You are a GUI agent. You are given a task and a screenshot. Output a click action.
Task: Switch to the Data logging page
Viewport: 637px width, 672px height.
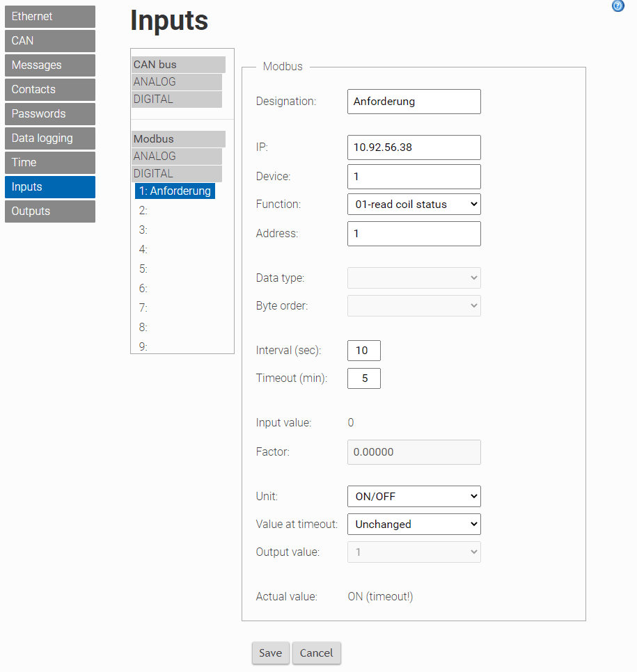coord(49,138)
